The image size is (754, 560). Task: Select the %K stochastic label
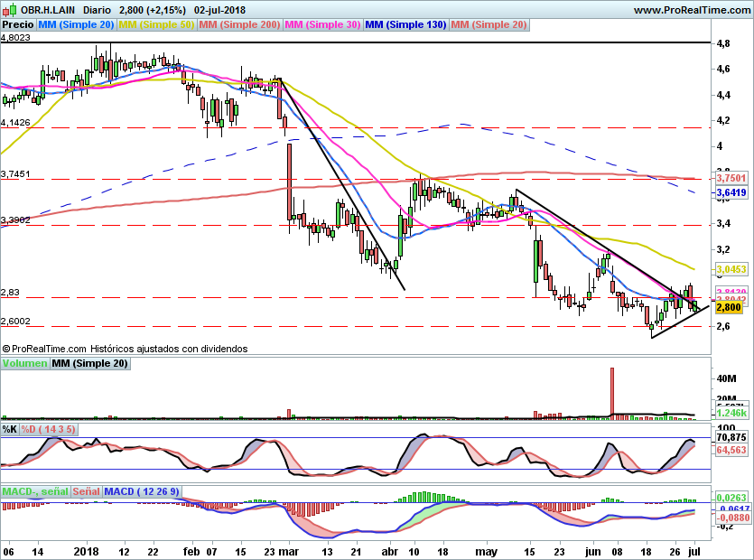coord(10,429)
